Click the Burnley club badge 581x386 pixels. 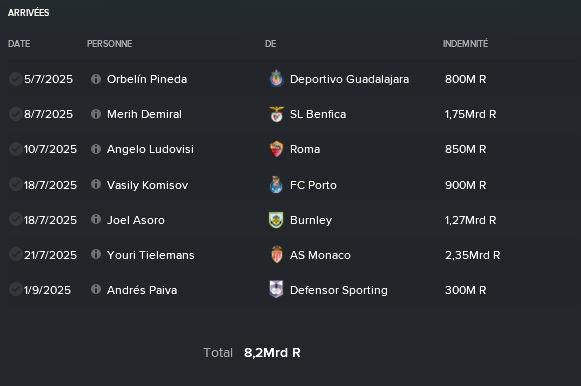pos(276,220)
